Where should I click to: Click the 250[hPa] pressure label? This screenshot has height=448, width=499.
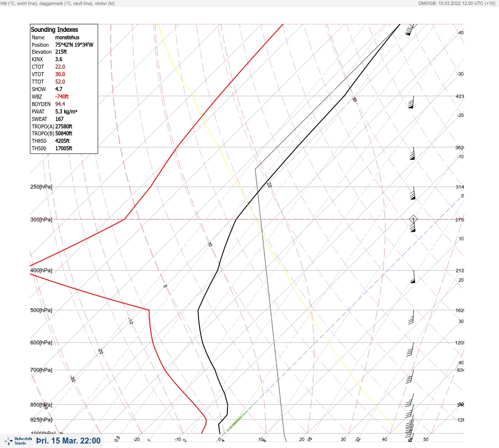point(41,187)
